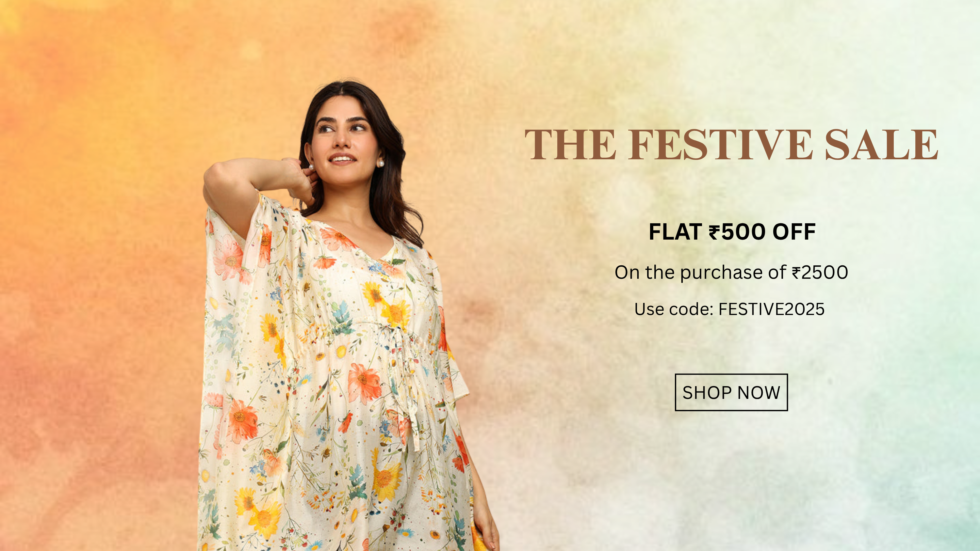Click the orange watercolor background on the left

pos(95,266)
